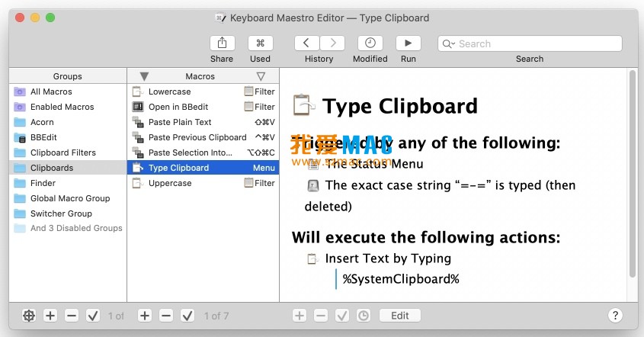Select the Paste Previous Clipboard macro

pos(203,137)
